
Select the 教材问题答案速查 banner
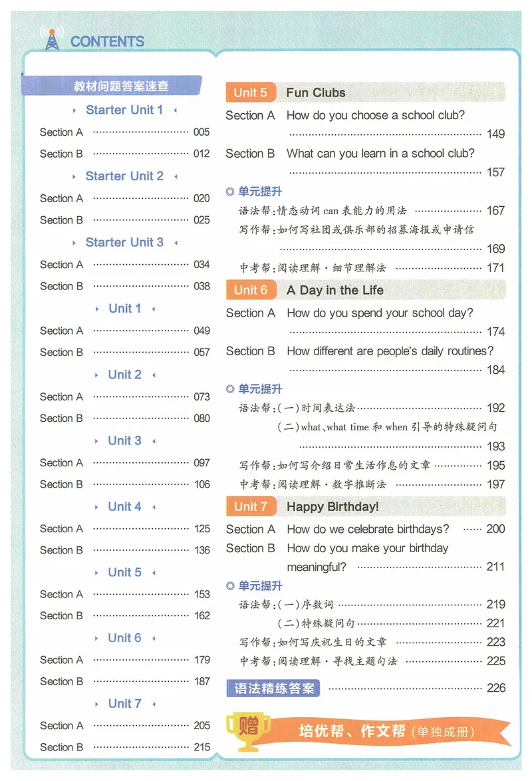[x=112, y=86]
